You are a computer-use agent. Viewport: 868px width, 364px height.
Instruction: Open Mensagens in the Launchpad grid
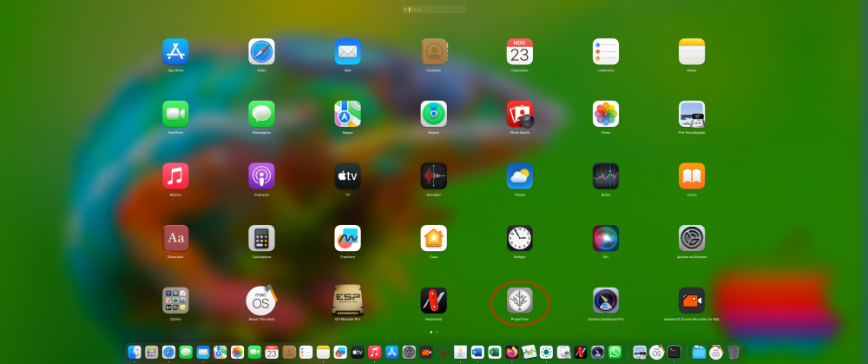coord(261,114)
